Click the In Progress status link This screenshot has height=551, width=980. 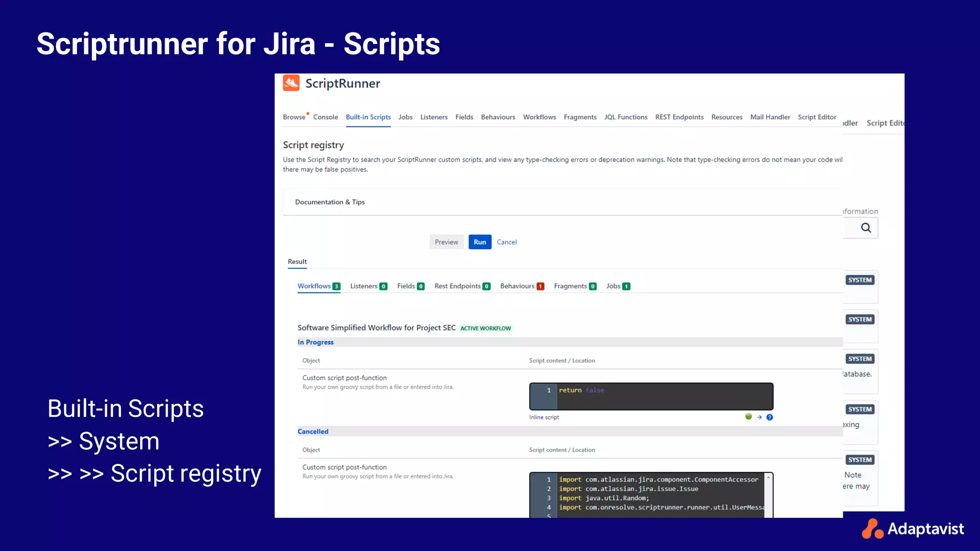(315, 342)
